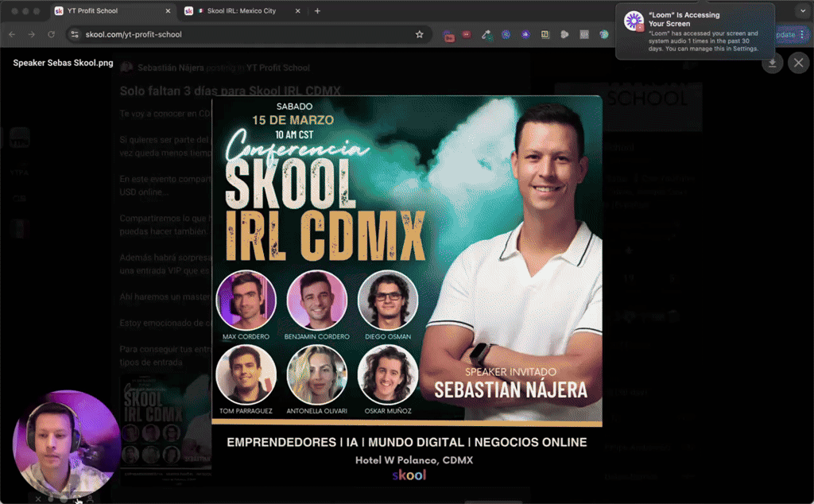This screenshot has width=814, height=504.
Task: Click the Loom app icon in notification
Action: 634,21
